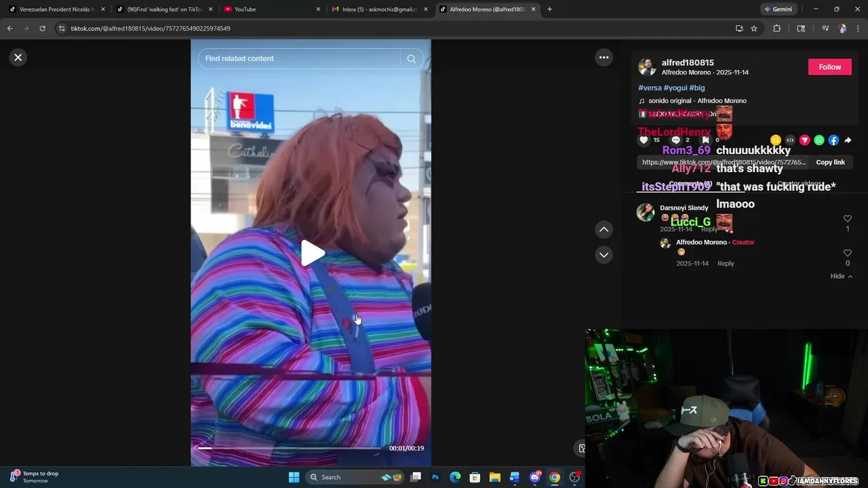The width and height of the screenshot is (868, 488).
Task: Switch to the Gmail Inbox tab
Action: (380, 9)
